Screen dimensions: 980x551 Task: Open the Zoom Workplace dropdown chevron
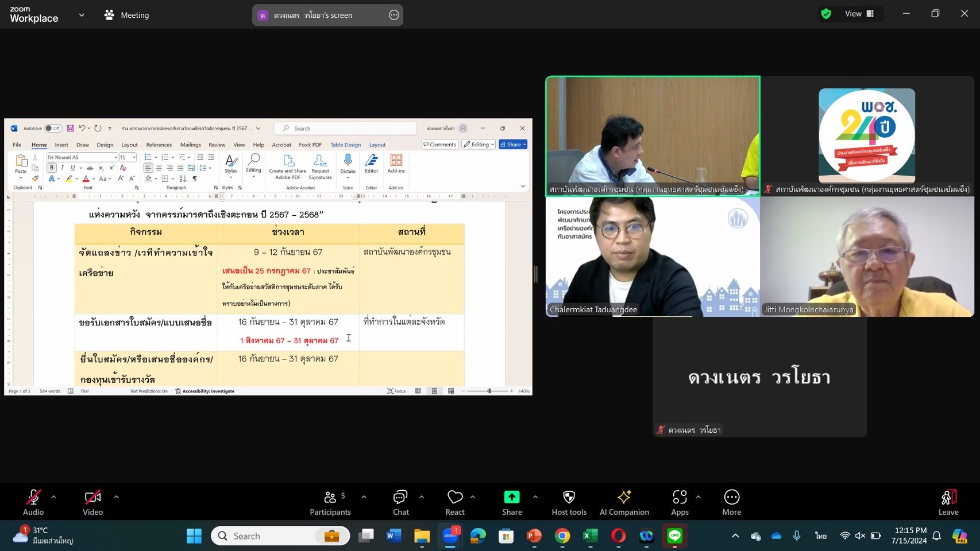pos(82,15)
